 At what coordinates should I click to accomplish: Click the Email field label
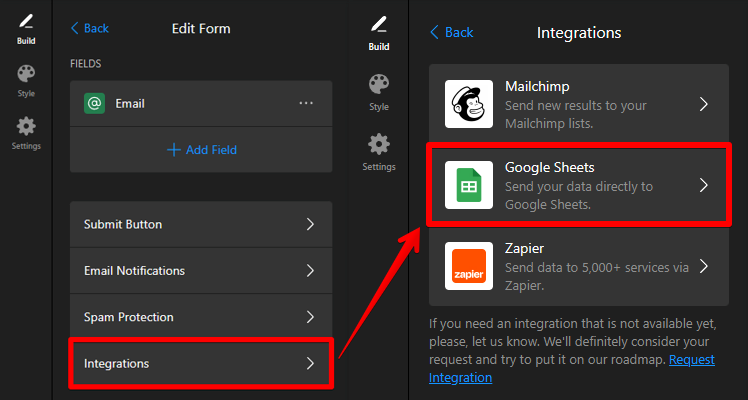click(130, 103)
